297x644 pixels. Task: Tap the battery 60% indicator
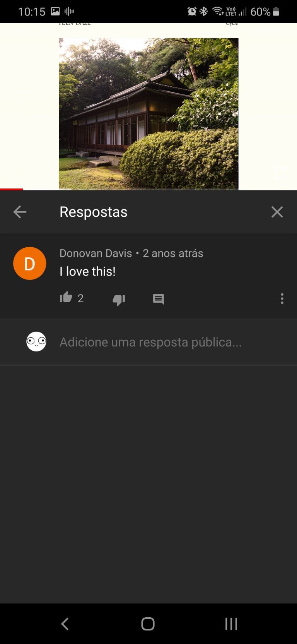click(265, 12)
